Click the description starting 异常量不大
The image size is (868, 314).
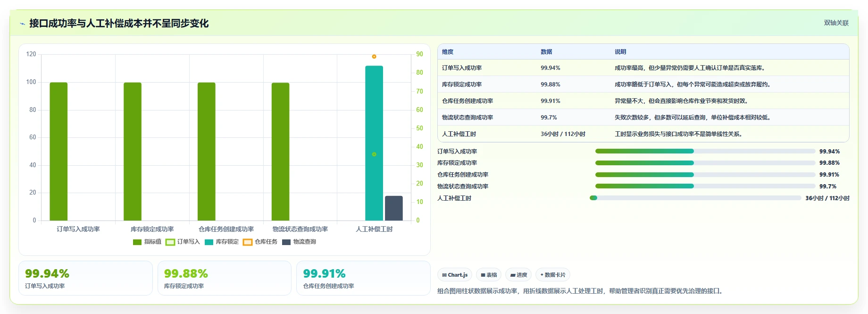coord(682,101)
